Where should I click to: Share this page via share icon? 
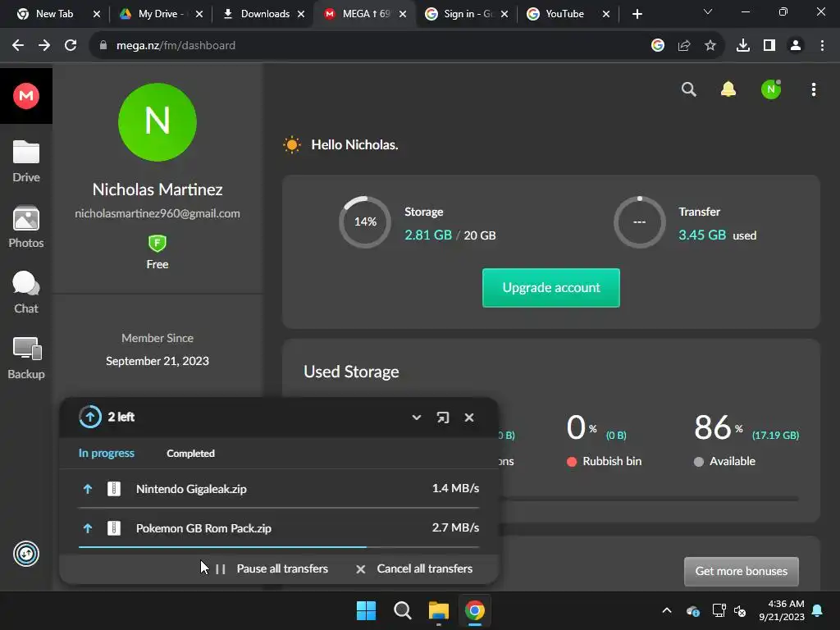pyautogui.click(x=684, y=46)
